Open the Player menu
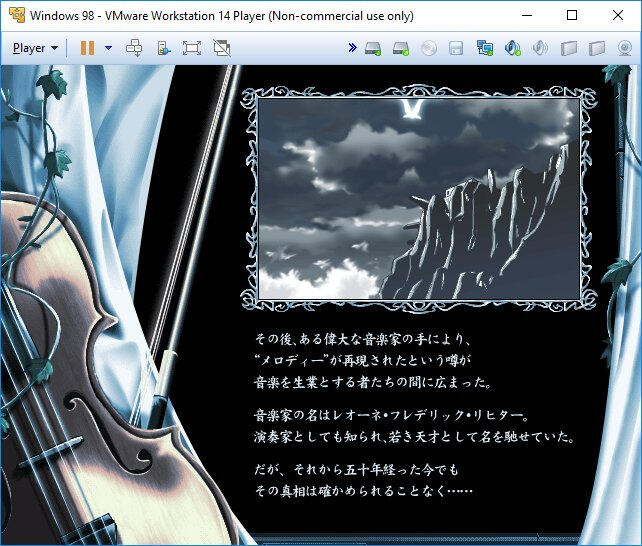This screenshot has width=642, height=546. point(35,48)
